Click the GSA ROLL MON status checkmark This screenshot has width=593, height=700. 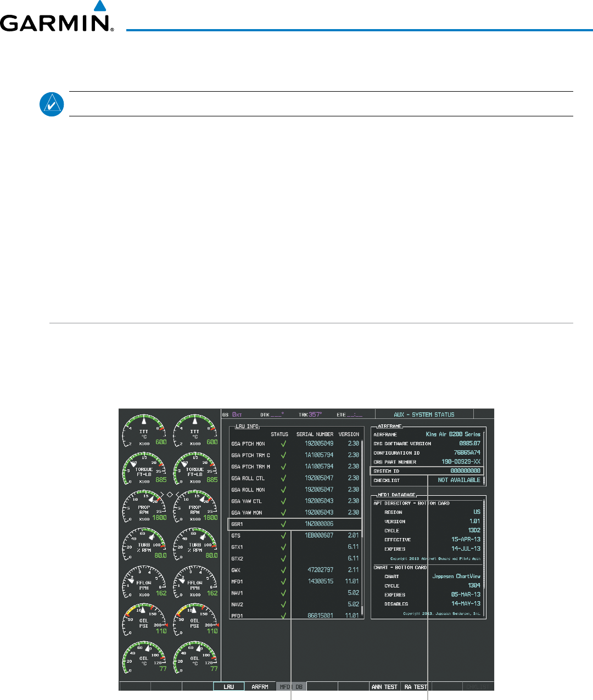click(x=283, y=490)
